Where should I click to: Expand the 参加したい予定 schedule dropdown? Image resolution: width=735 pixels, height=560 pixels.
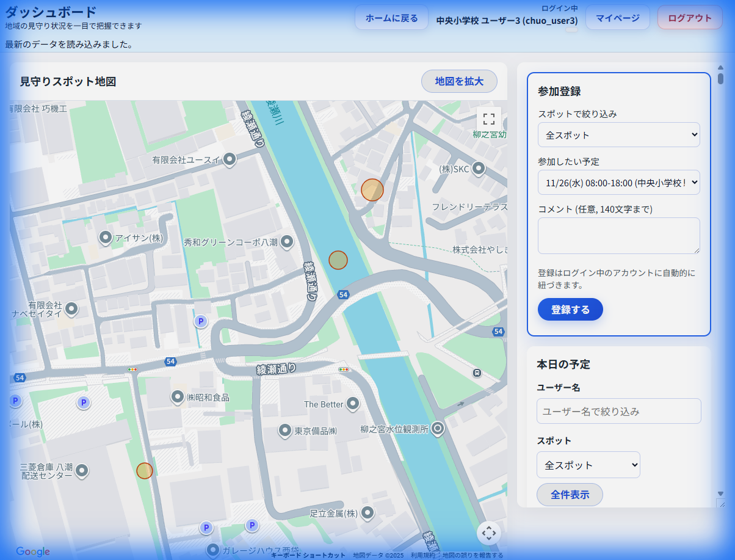[618, 183]
